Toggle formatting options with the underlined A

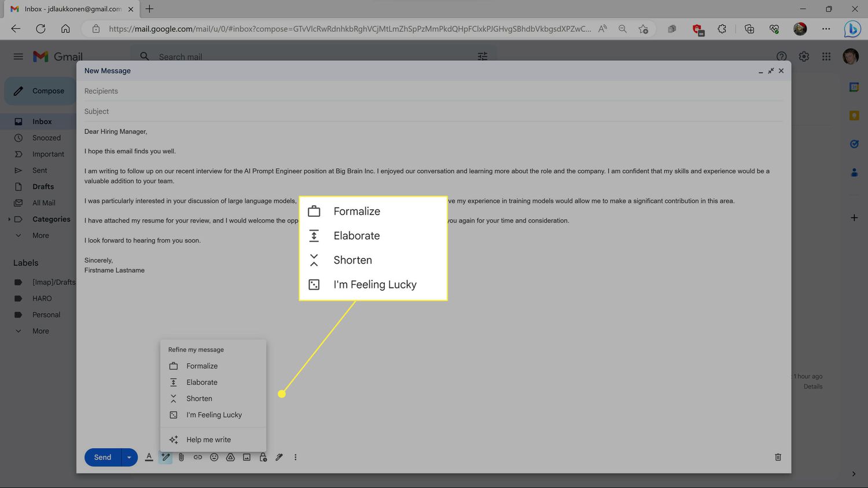pos(149,457)
